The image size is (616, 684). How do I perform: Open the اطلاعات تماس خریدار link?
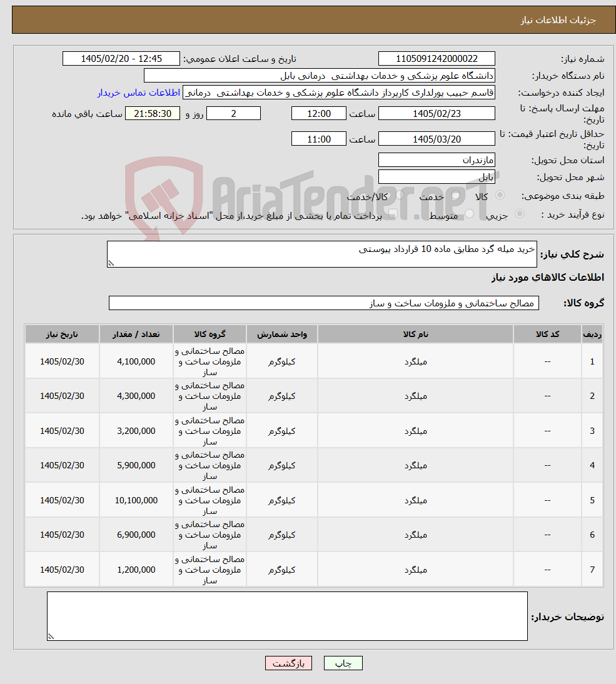click(x=139, y=93)
